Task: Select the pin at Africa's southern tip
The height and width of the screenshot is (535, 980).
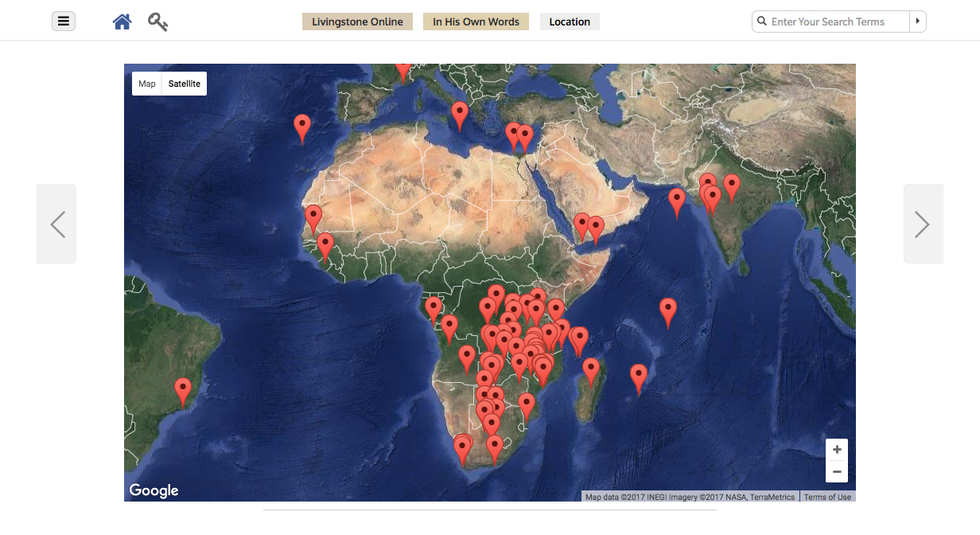Action: click(495, 450)
